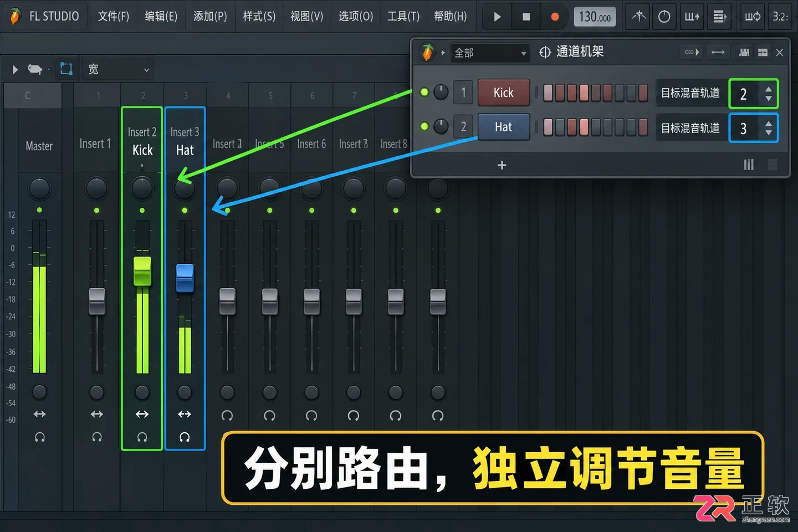Viewport: 798px width, 532px height.
Task: Start playback with the play button
Action: click(497, 17)
